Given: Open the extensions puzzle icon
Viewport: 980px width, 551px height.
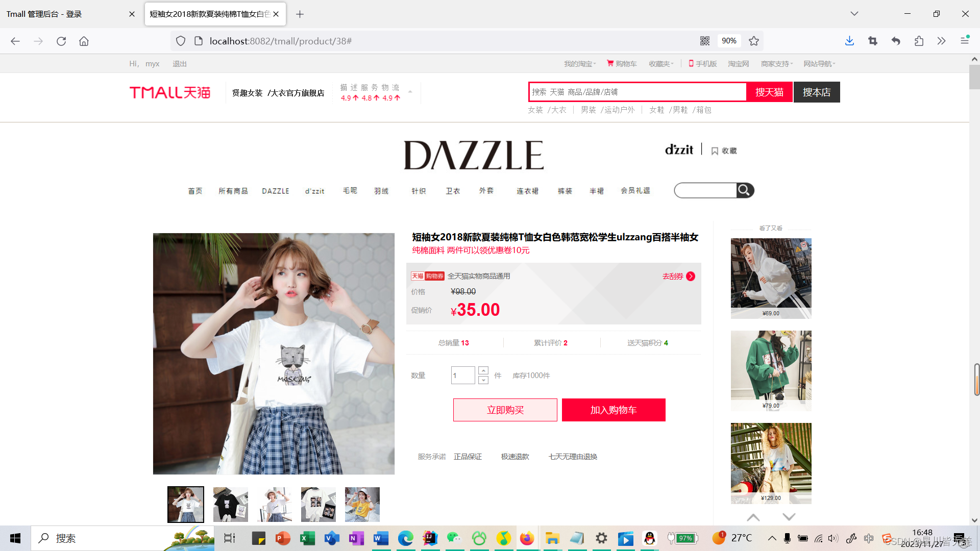Looking at the screenshot, I should pyautogui.click(x=919, y=41).
